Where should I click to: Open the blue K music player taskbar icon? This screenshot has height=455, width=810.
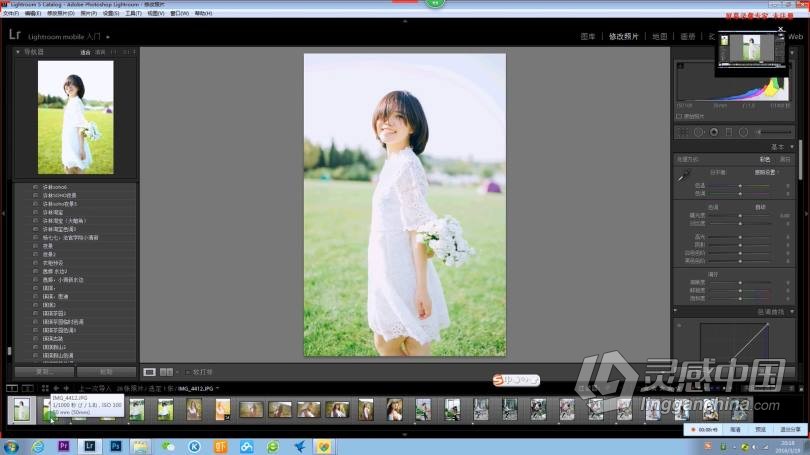[x=194, y=447]
